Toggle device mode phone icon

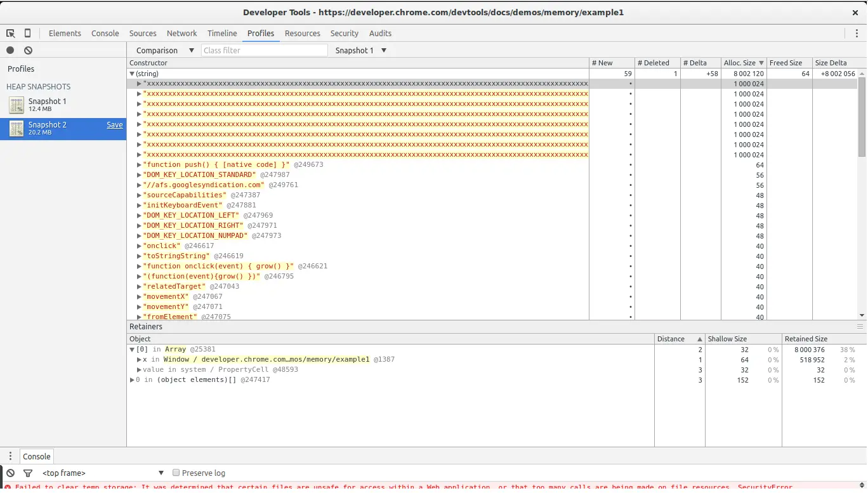[27, 34]
